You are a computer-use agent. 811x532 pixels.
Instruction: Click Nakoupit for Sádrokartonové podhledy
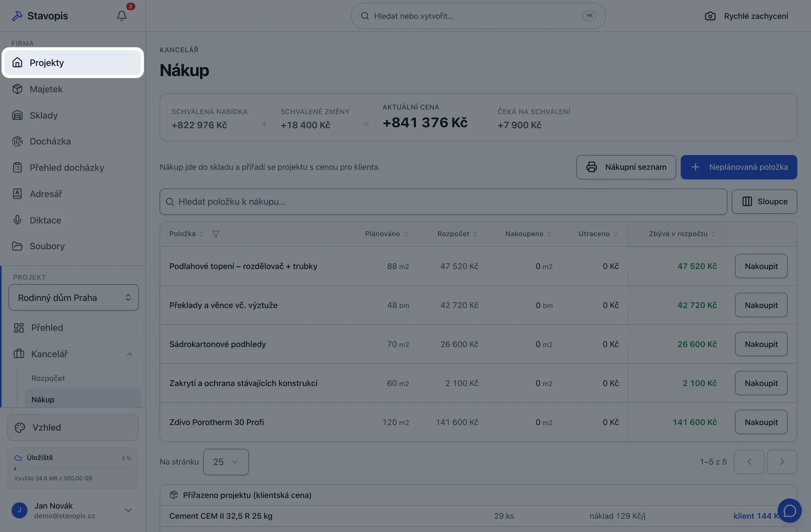tap(761, 344)
